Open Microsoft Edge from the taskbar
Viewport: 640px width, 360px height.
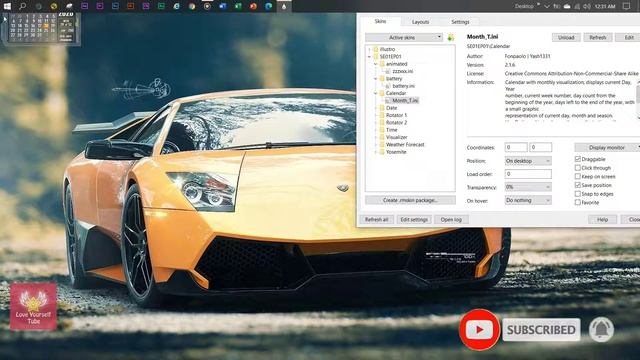pyautogui.click(x=269, y=6)
